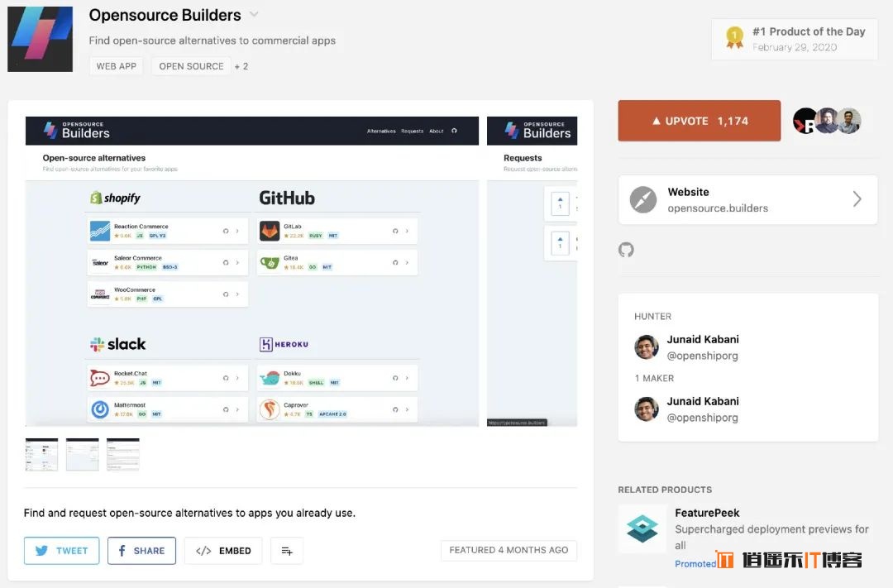Share on Twitter with TWEET button
Viewport: 893px width, 588px height.
[61, 551]
